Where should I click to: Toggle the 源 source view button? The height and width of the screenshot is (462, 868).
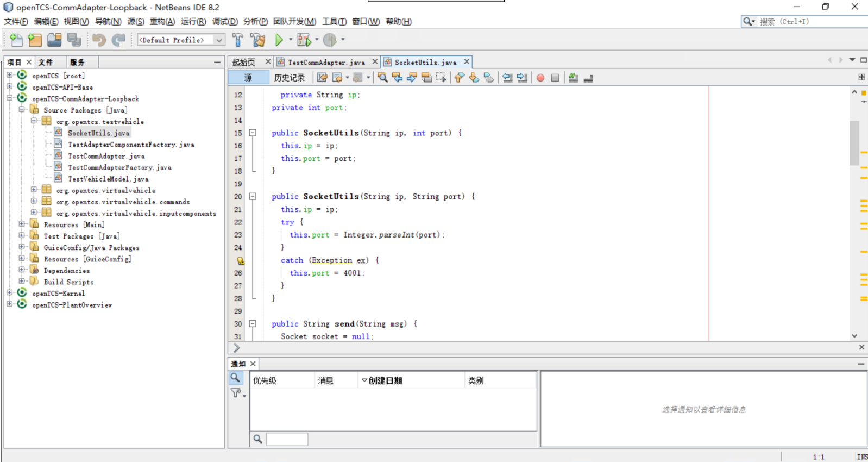[248, 78]
